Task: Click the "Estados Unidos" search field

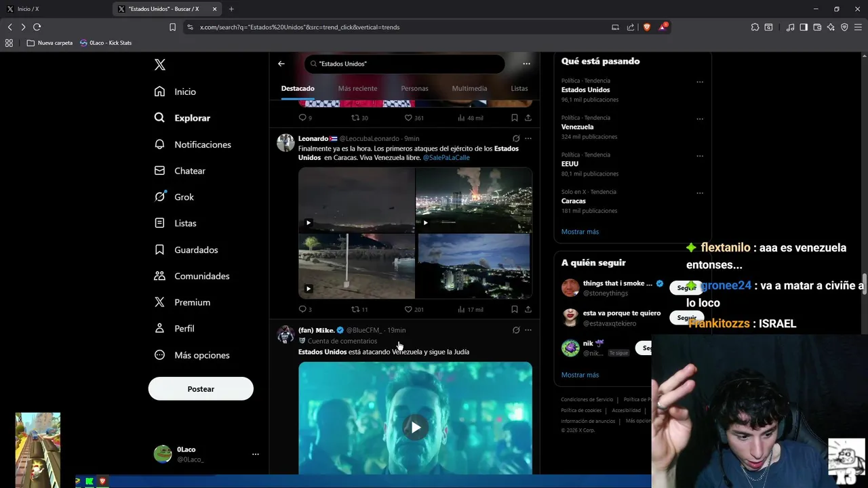Action: pos(405,64)
